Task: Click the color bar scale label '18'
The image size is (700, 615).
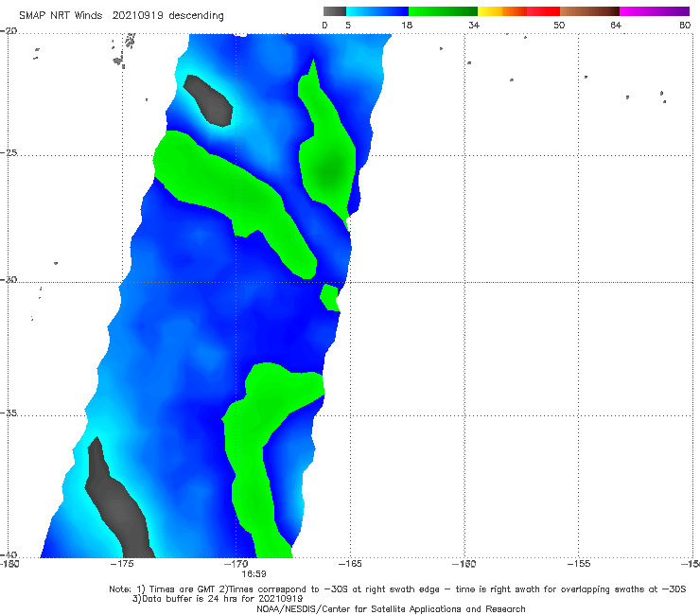Action: [407, 25]
